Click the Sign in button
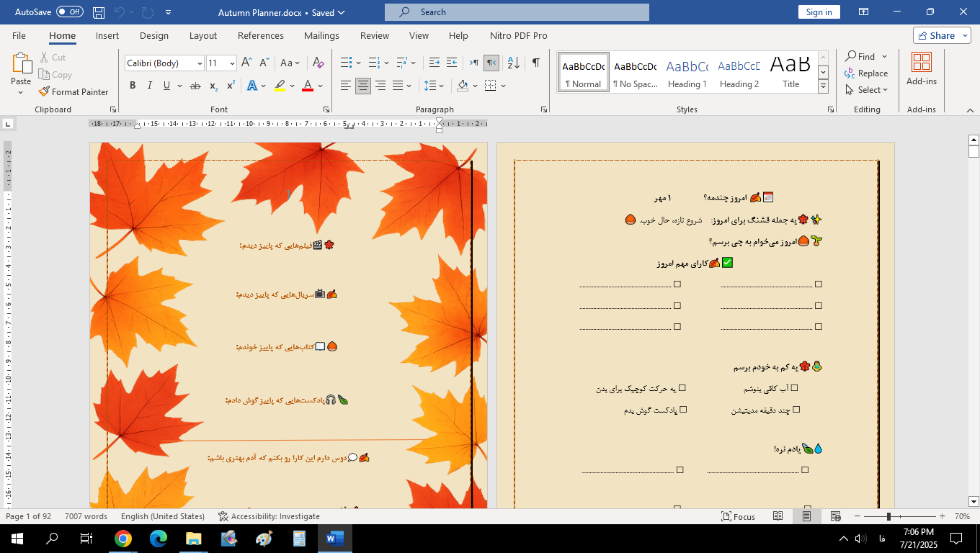Image resolution: width=980 pixels, height=553 pixels. click(819, 12)
